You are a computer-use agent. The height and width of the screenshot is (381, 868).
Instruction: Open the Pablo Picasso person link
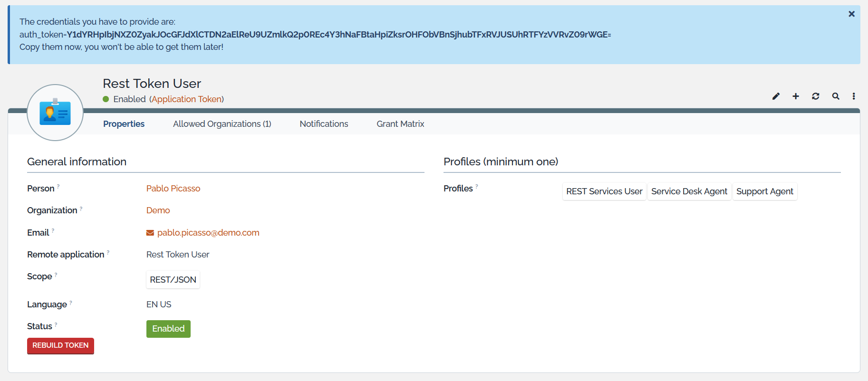[x=173, y=189]
